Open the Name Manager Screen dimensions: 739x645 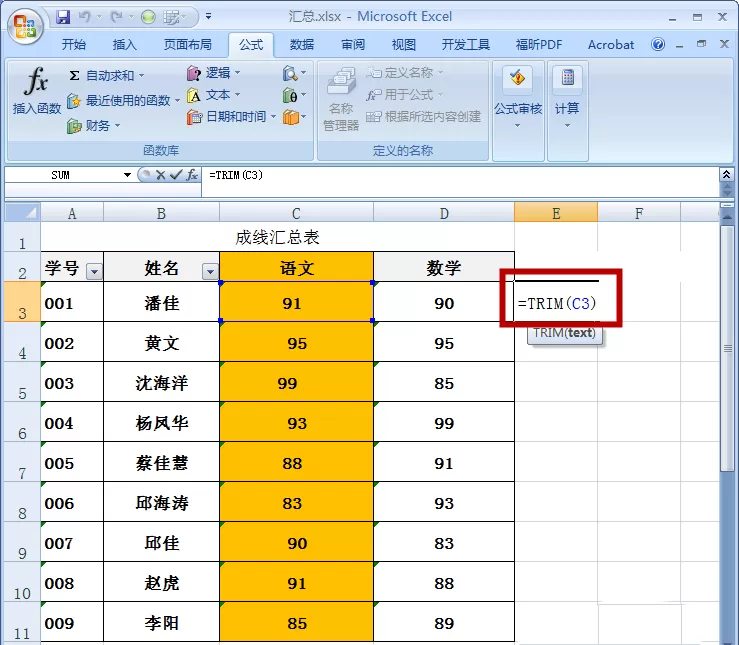point(341,99)
